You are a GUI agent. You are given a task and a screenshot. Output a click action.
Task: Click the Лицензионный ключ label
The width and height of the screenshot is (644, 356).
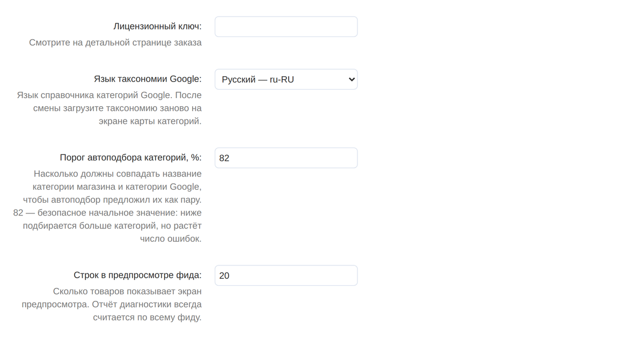coord(157,26)
